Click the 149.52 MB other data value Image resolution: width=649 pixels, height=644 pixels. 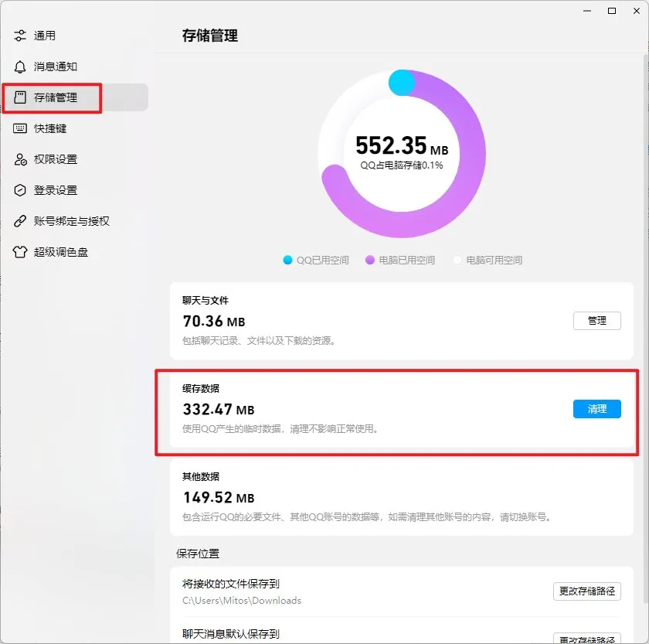pos(219,498)
